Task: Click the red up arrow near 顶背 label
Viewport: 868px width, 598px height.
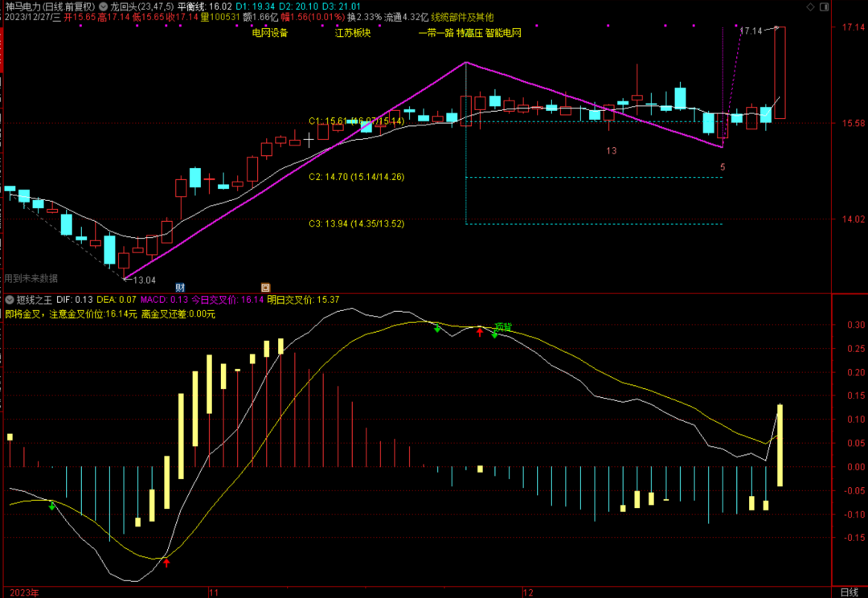Action: [x=480, y=331]
